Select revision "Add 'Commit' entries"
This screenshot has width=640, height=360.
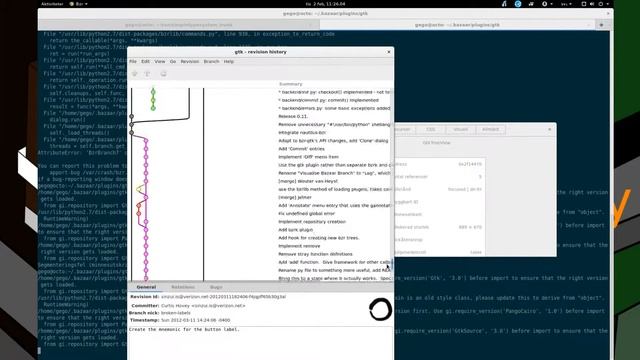301,149
